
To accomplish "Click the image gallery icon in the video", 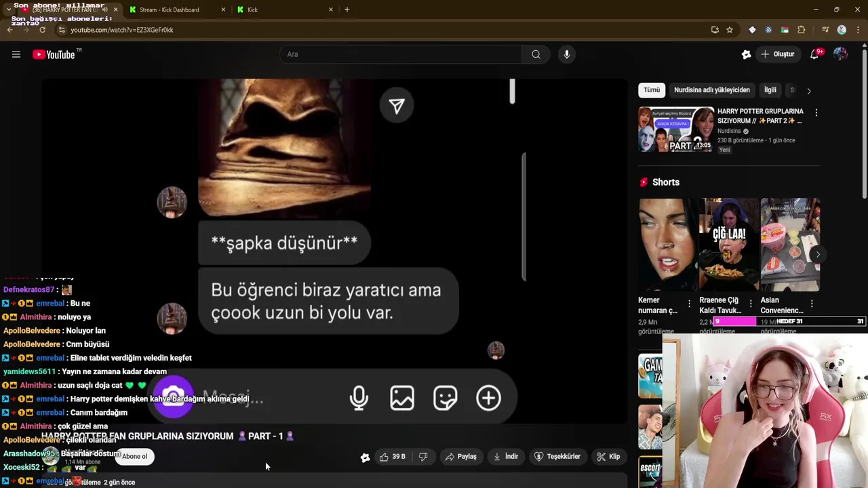I will point(402,398).
